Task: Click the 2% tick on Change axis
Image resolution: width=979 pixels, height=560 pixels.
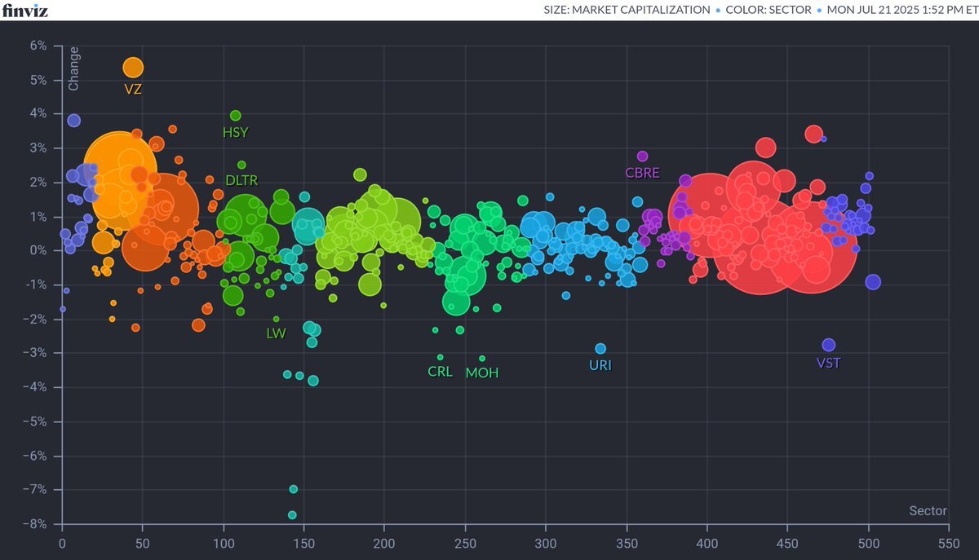Action: [38, 183]
